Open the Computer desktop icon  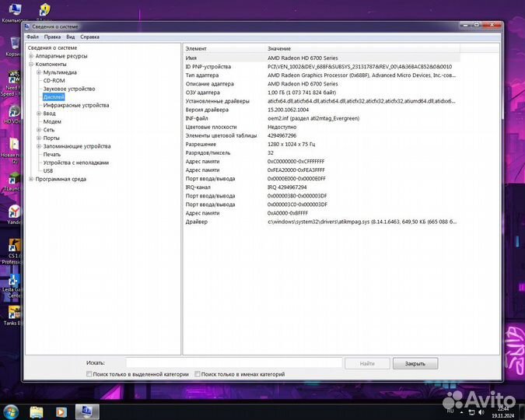click(12, 11)
